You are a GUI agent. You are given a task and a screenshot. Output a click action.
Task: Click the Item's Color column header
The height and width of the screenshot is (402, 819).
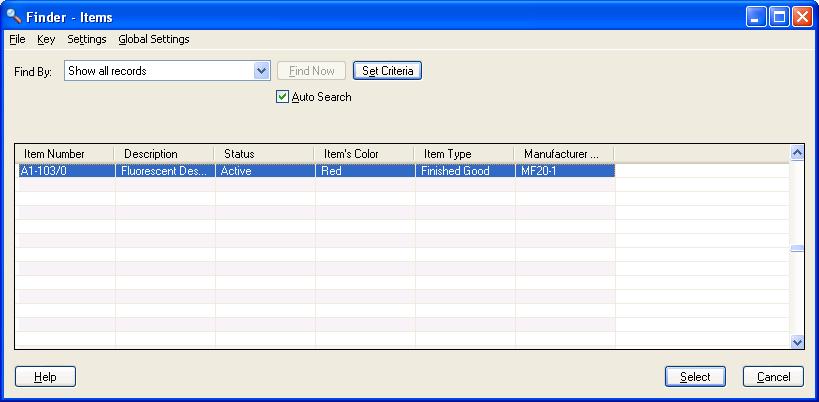[x=364, y=154]
